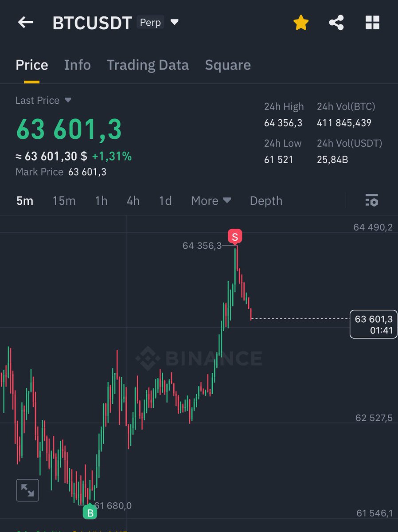This screenshot has height=532, width=398.
Task: Open the Last Price dropdown
Action: point(43,101)
